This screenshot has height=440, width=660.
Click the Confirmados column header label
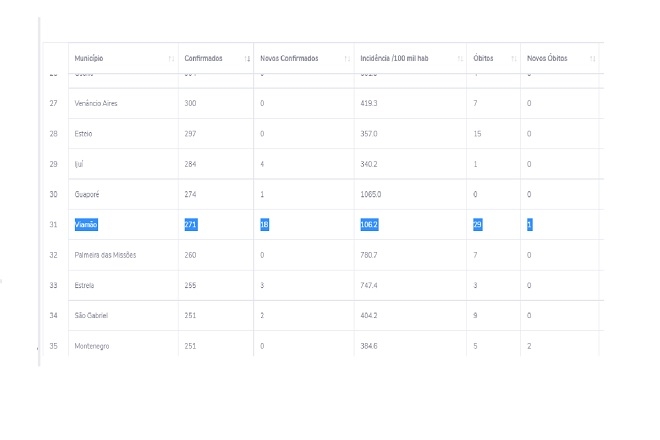[203, 59]
